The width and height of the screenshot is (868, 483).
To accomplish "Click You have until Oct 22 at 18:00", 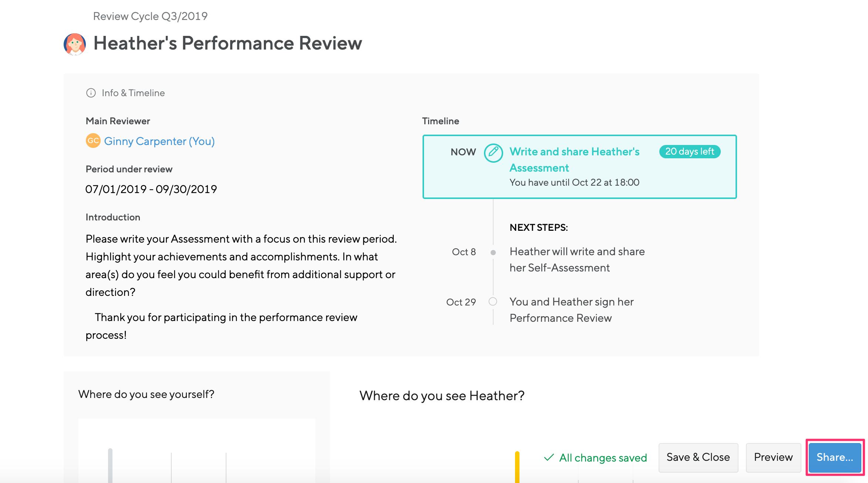I will click(x=574, y=182).
